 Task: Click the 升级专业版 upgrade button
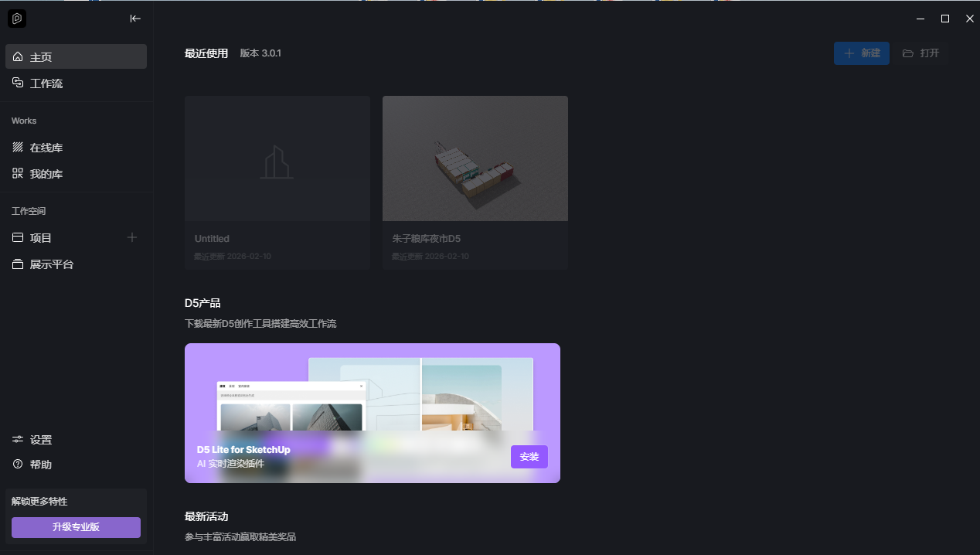coord(76,527)
